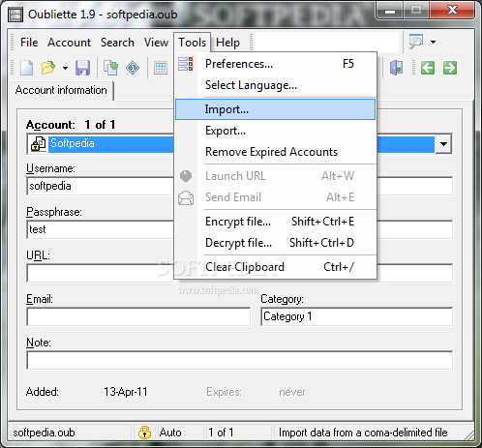Click the blue diamond info icon
The height and width of the screenshot is (448, 482).
pos(133,68)
